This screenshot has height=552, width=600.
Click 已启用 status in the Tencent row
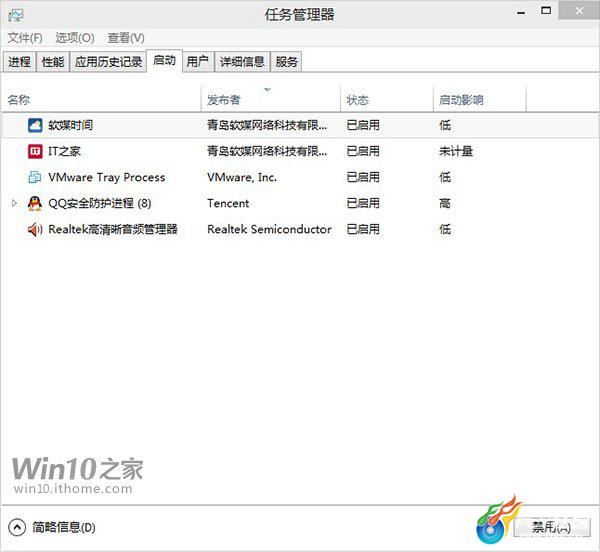(363, 203)
